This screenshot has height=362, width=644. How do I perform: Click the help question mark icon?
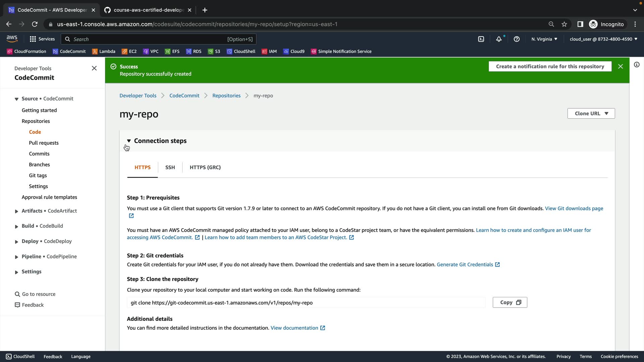point(517,39)
